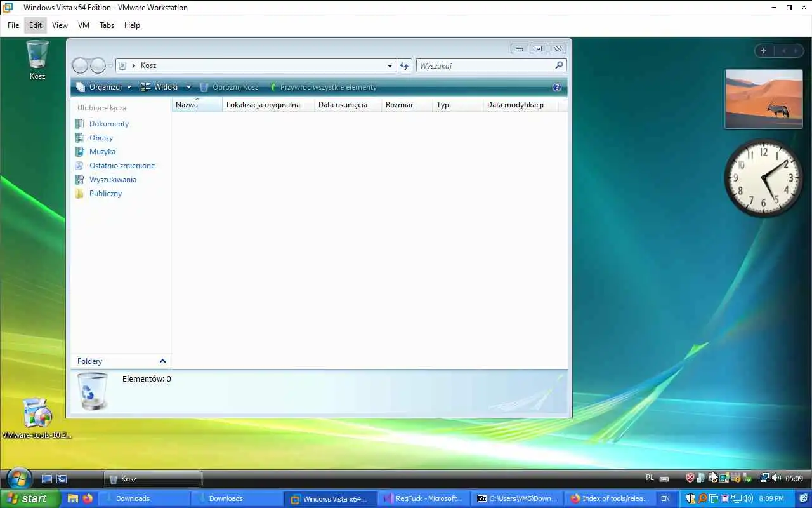The height and width of the screenshot is (508, 812).
Task: Open the Tabs menu
Action: tap(107, 25)
